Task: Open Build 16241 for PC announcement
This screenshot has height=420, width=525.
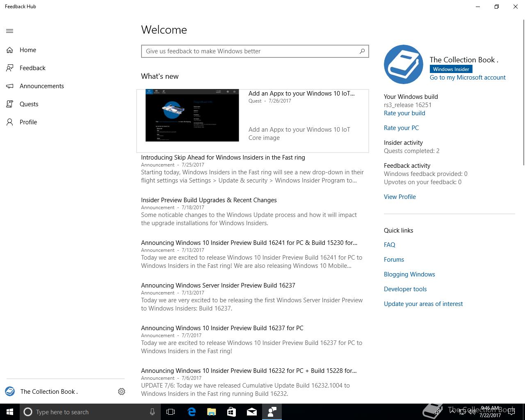Action: pos(249,243)
